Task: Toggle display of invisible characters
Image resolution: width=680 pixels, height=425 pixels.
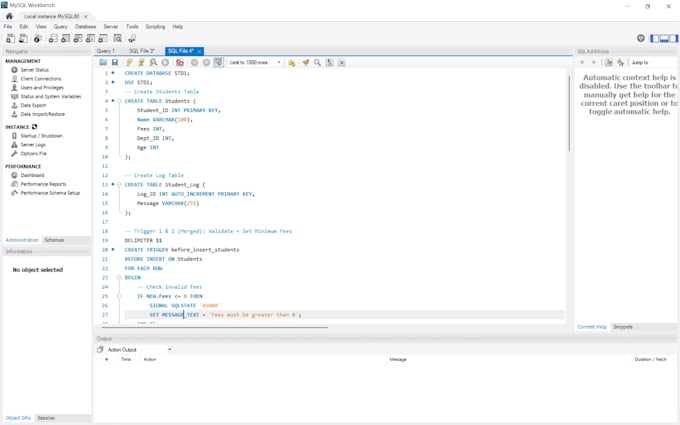Action: (330, 62)
